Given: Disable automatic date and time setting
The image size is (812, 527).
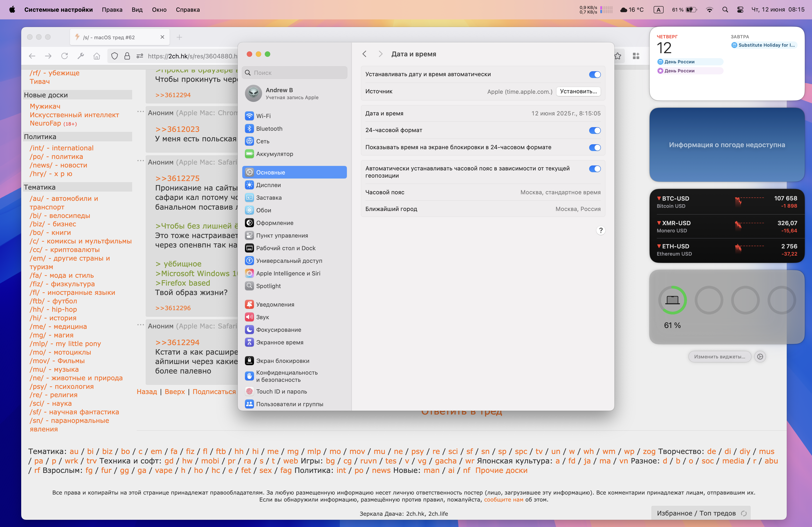Looking at the screenshot, I should (595, 74).
